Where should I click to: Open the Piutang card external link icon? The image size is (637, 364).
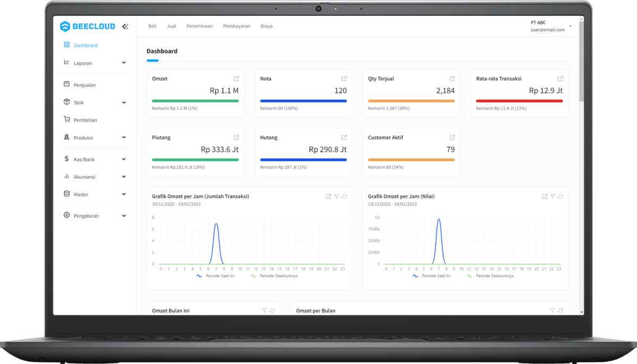(236, 137)
